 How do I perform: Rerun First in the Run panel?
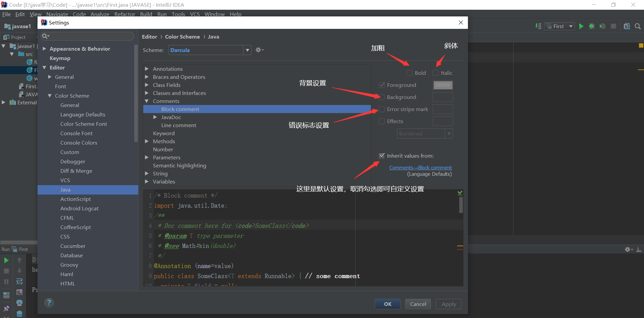(x=6, y=260)
